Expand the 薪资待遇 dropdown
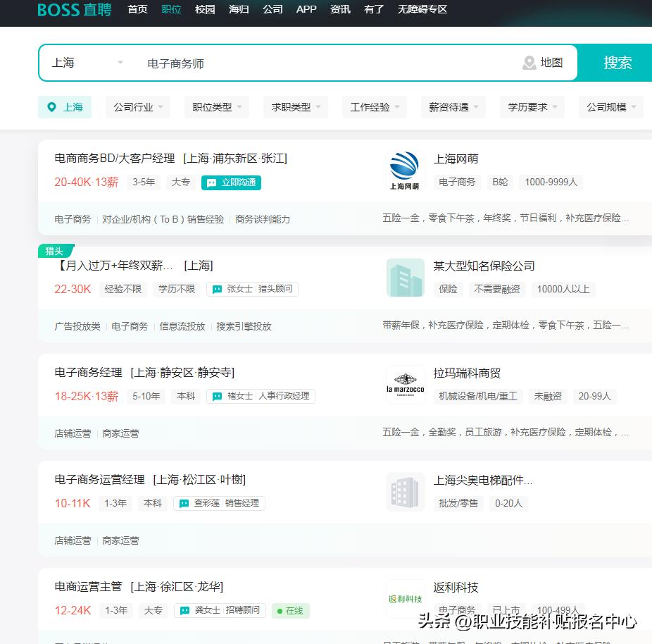The height and width of the screenshot is (644, 652). pos(451,107)
